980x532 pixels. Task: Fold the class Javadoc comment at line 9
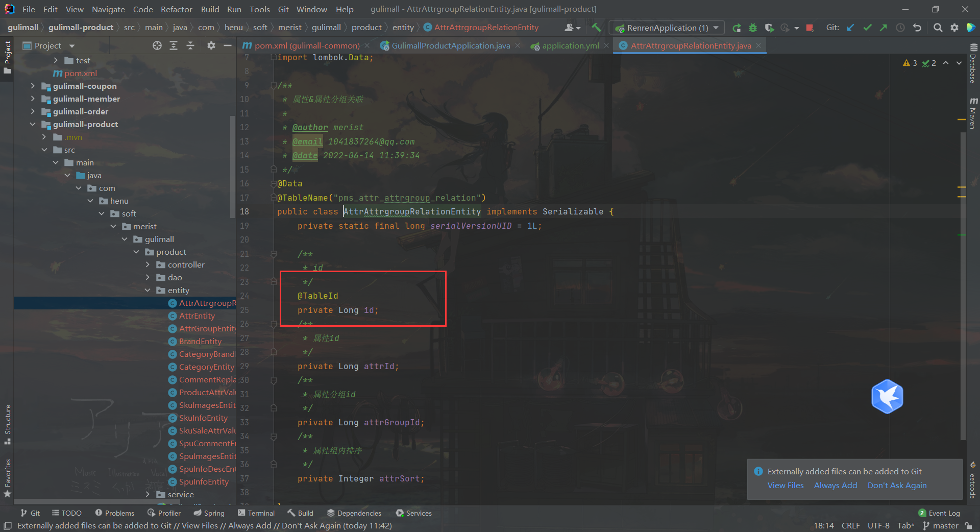274,85
